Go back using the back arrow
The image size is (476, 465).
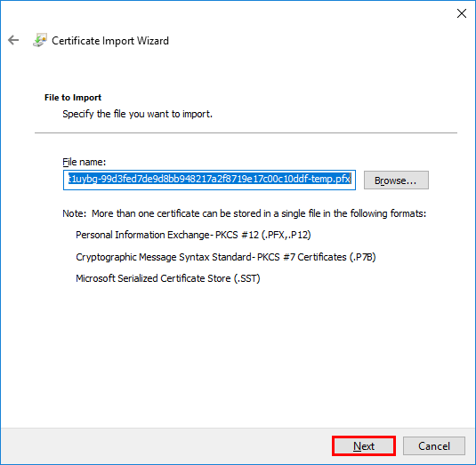pos(13,40)
